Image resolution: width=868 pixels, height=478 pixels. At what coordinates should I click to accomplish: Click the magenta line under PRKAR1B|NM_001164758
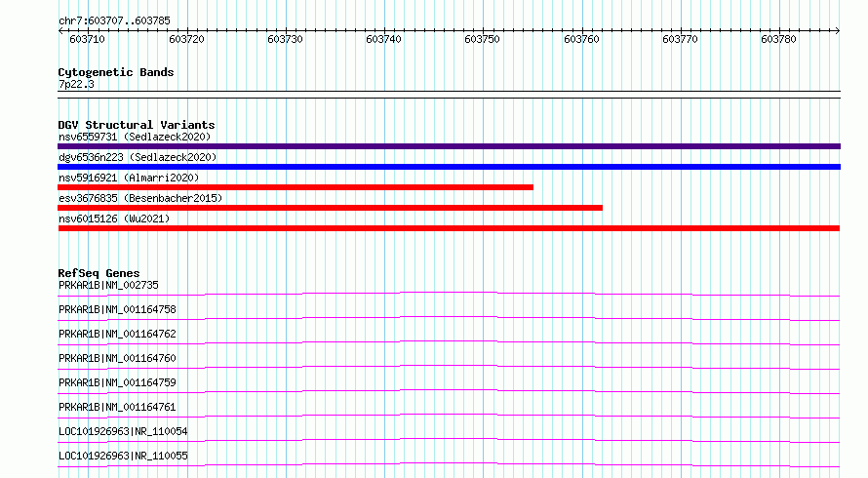point(449,318)
